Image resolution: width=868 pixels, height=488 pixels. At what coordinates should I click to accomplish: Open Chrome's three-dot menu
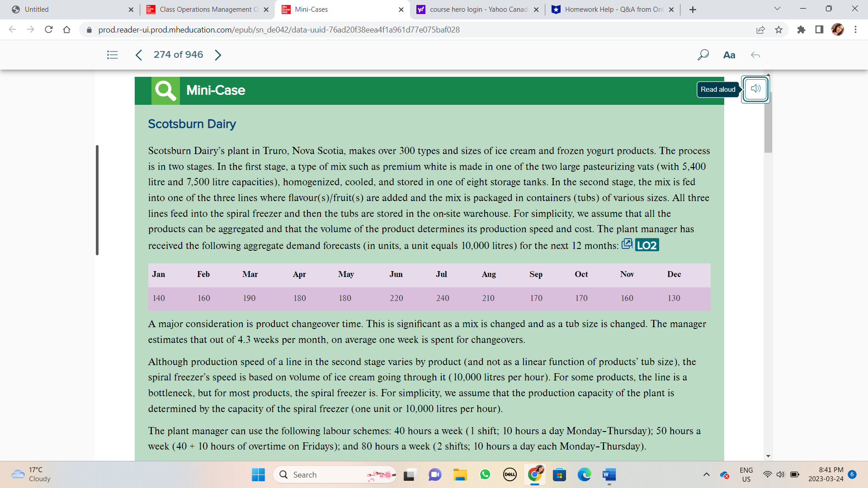[855, 30]
